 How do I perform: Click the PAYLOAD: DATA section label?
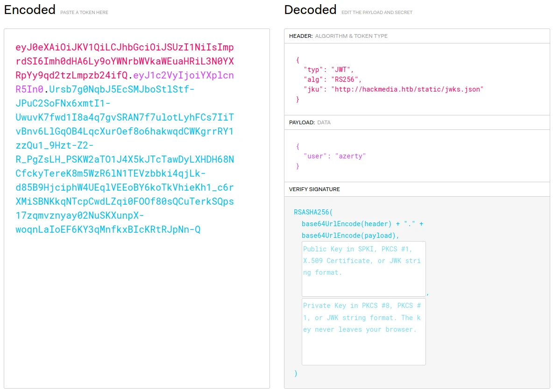[x=309, y=122]
